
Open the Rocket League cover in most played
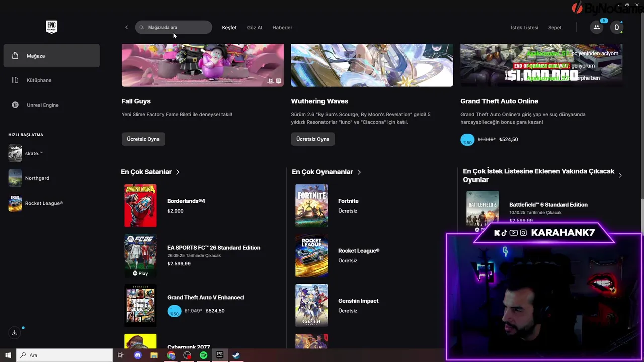tap(311, 255)
